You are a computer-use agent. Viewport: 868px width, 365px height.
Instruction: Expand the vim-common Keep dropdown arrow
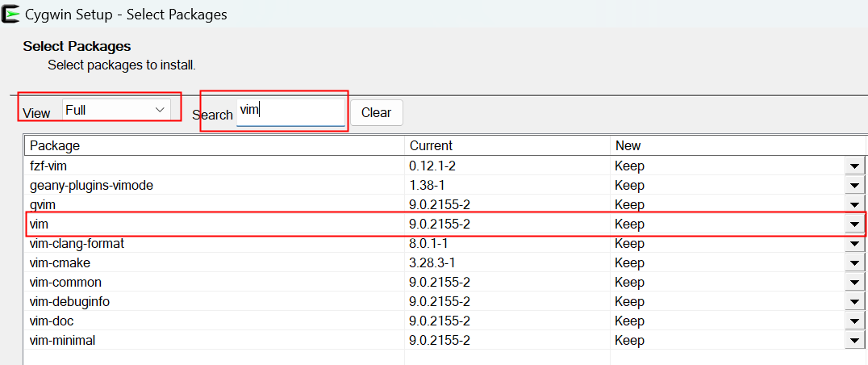click(x=854, y=283)
